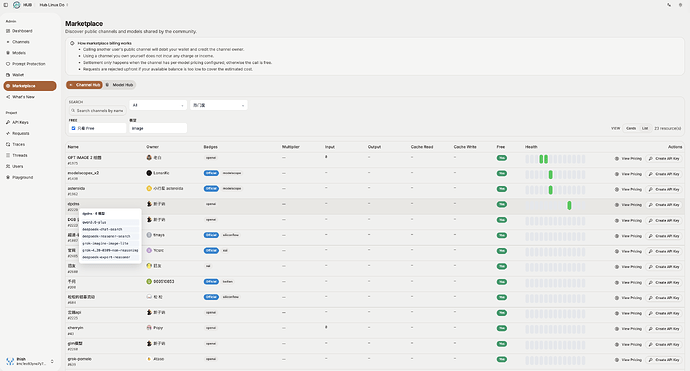Click the key icon in dpdns row's Create API Key
This screenshot has height=371, width=690.
[651, 205]
